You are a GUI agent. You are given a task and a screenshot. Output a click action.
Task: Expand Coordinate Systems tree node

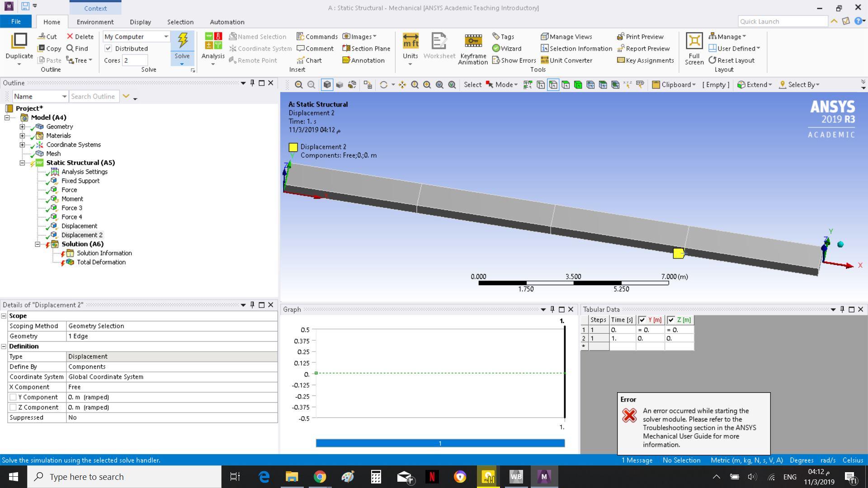click(x=22, y=145)
